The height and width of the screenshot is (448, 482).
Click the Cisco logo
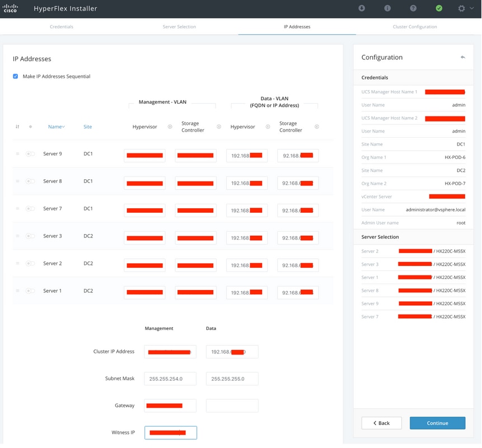coord(10,8)
